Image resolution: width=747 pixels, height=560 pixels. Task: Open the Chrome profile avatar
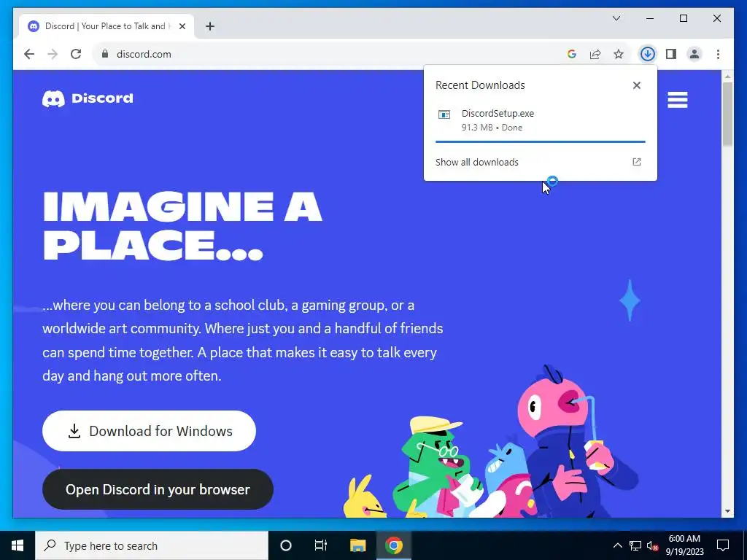(694, 54)
